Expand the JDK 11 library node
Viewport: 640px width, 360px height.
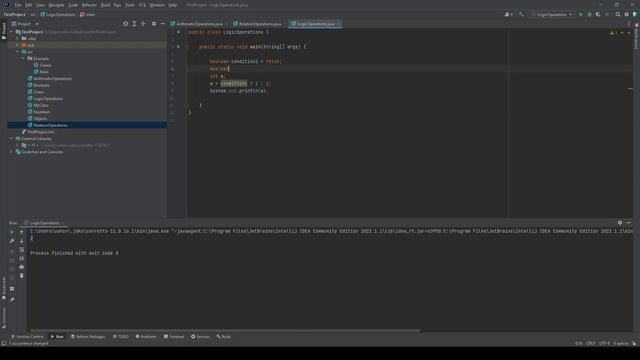18,145
